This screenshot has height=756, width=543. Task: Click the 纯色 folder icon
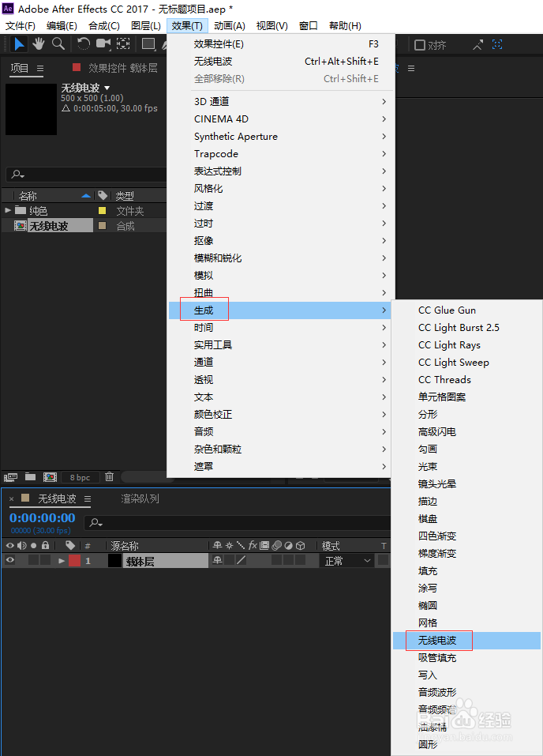tap(21, 210)
